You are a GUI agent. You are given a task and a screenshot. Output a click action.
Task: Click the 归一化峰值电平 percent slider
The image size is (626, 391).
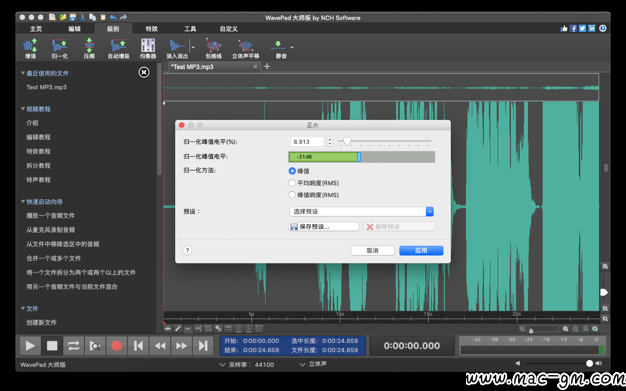[384, 141]
